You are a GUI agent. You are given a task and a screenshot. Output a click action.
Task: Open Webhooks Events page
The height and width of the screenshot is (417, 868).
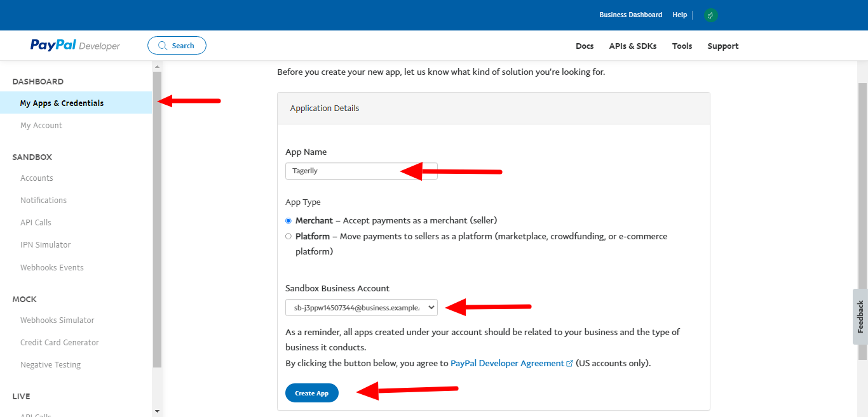(x=51, y=268)
